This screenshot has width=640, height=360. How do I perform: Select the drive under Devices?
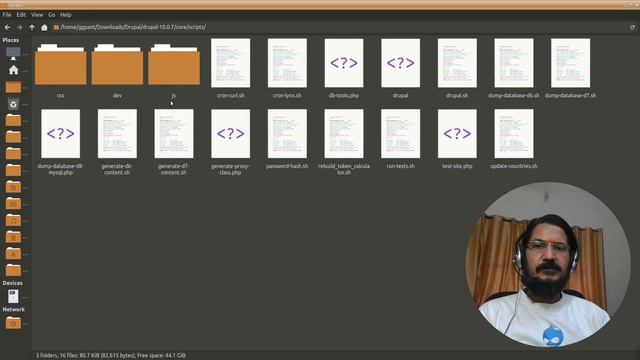pos(13,296)
